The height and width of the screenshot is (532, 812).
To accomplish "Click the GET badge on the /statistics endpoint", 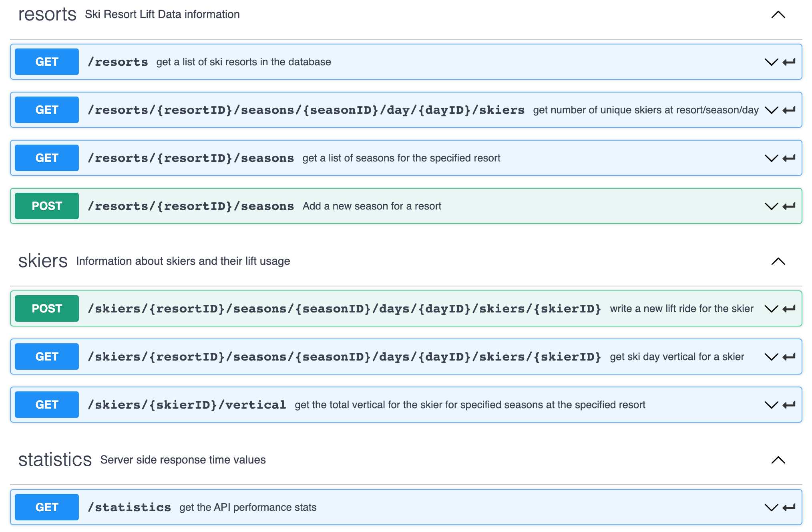I will pos(46,507).
